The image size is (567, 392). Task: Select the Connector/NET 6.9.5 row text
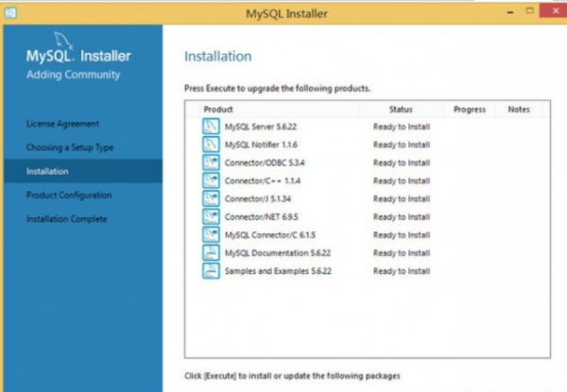tap(262, 217)
